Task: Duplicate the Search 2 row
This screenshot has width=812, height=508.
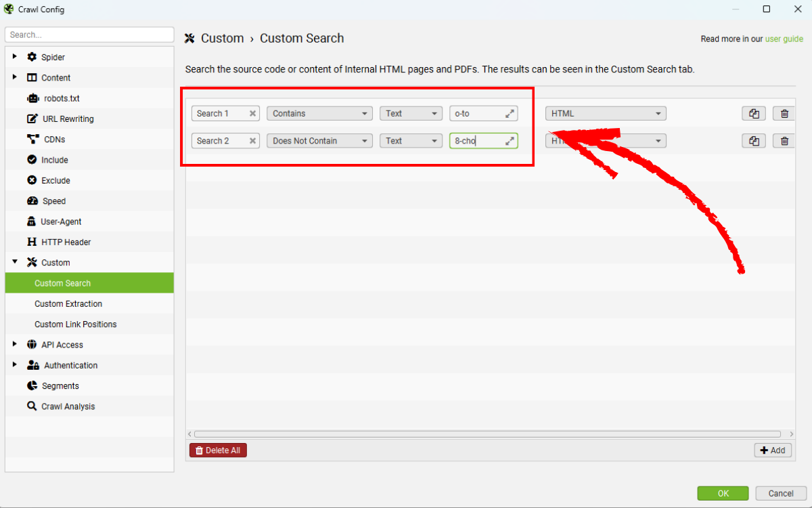Action: click(x=754, y=141)
